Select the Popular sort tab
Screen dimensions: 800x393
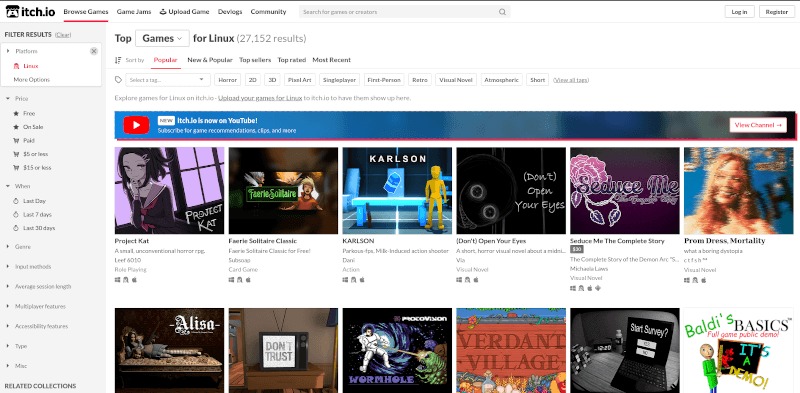(165, 60)
